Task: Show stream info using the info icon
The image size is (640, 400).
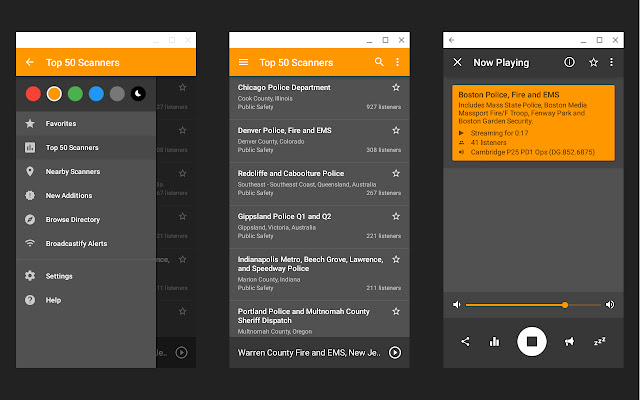Action: pos(569,62)
